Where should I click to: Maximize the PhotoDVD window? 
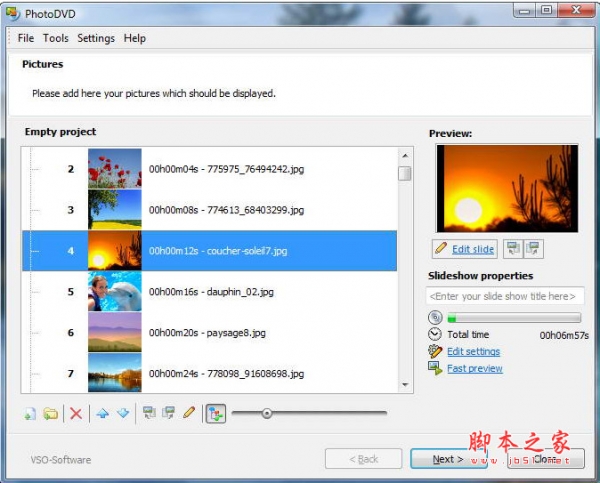point(546,10)
